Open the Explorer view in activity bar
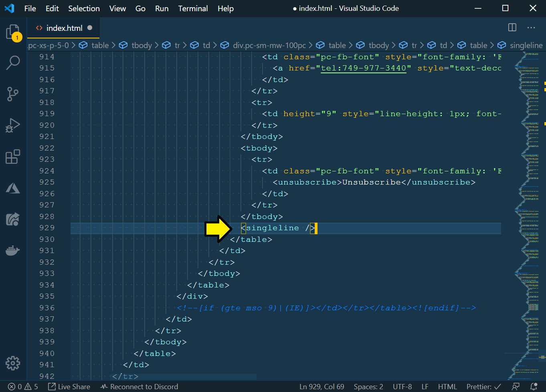This screenshot has width=546, height=392. point(13,32)
